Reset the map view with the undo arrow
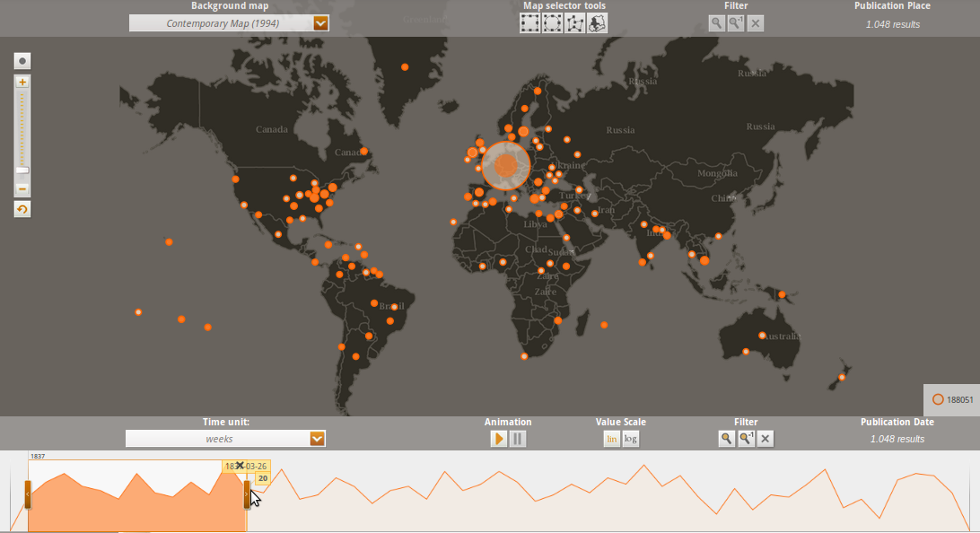The height and width of the screenshot is (533, 980). tap(22, 209)
